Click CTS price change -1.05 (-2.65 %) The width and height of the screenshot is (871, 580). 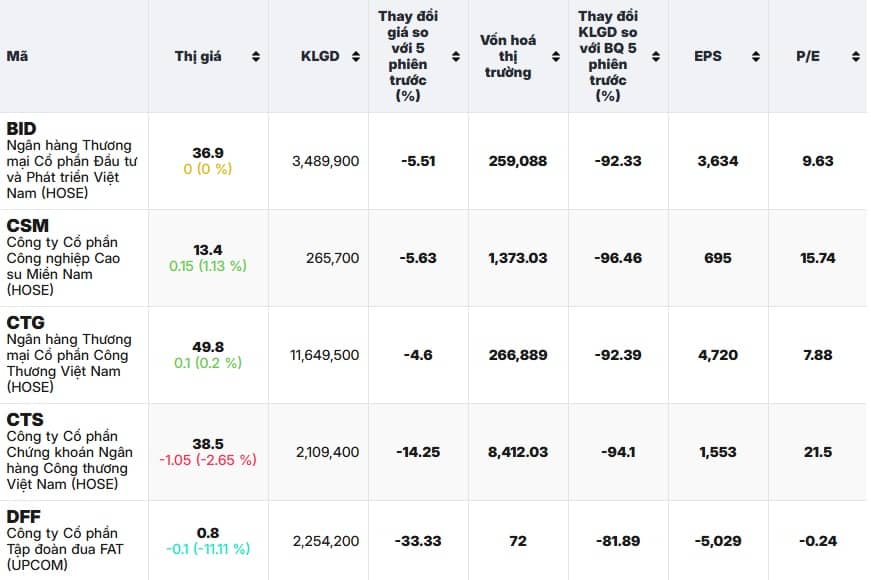tap(208, 460)
